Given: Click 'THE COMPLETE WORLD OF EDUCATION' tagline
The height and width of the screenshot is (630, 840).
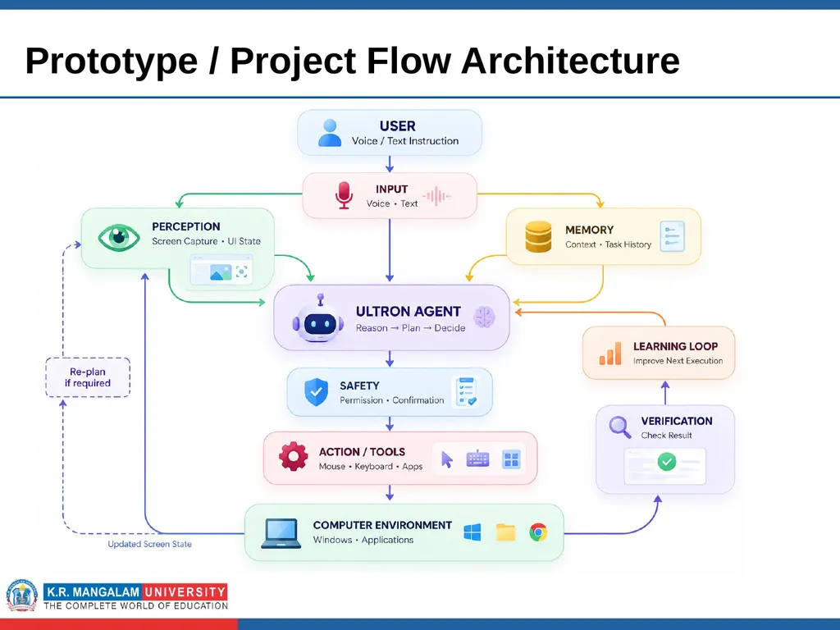Looking at the screenshot, I should [x=136, y=606].
